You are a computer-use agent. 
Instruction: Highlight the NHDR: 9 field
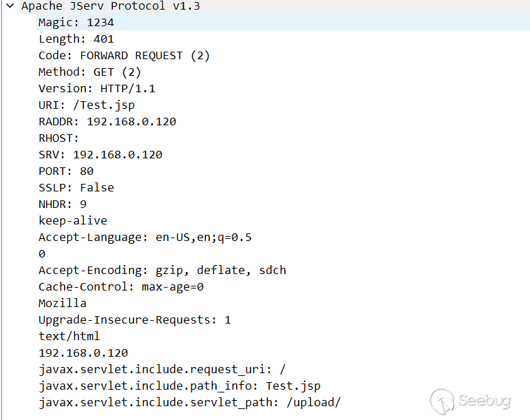tap(62, 204)
